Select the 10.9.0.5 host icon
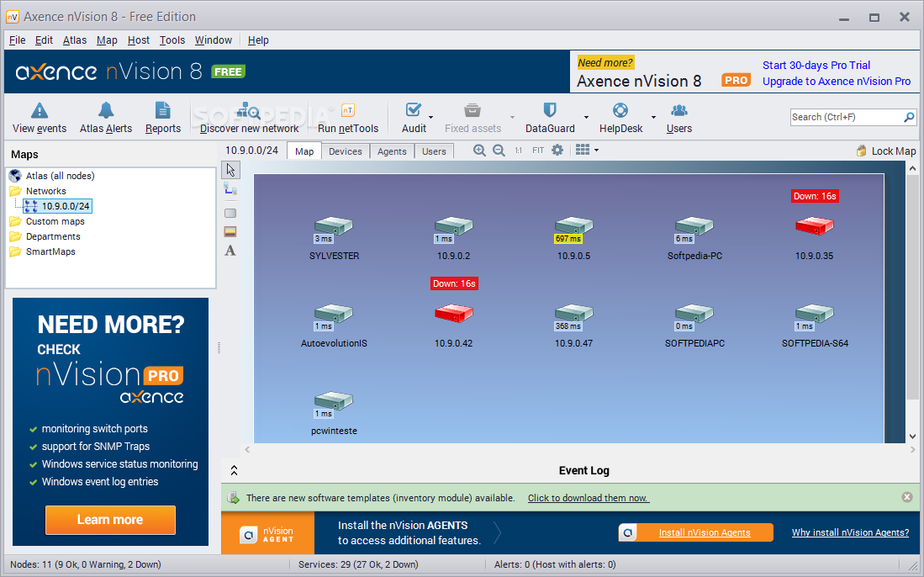 (573, 227)
